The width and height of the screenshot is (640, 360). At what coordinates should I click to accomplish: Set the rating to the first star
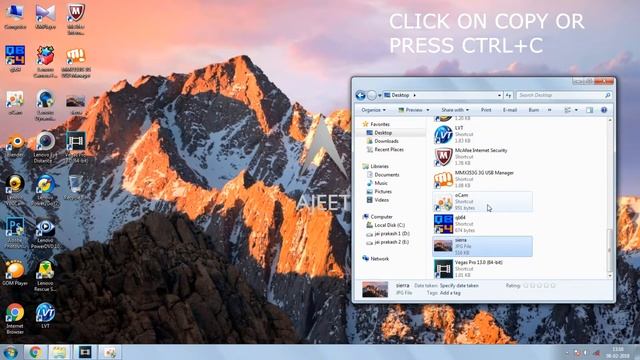coord(526,286)
